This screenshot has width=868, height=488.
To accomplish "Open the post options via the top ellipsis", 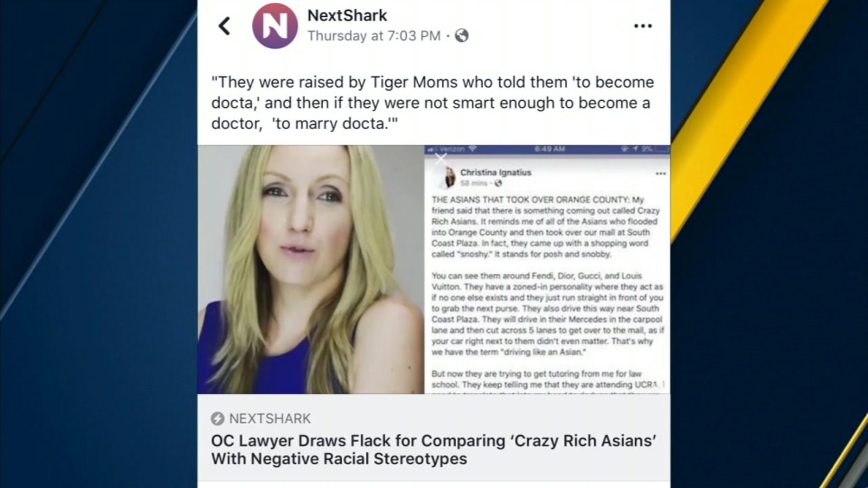I will click(643, 25).
